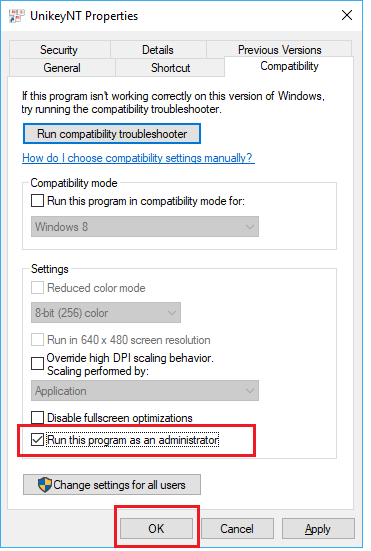The height and width of the screenshot is (551, 371).
Task: Open the Windows 8 compatibility dropdown
Action: (145, 227)
